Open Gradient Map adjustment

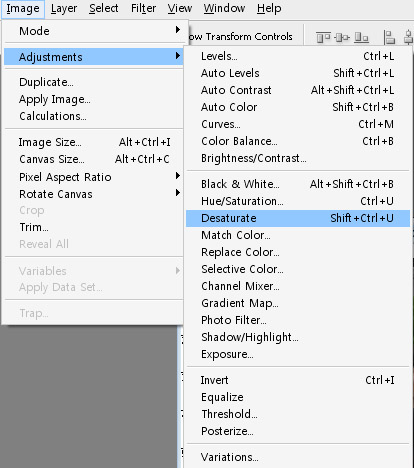(298, 303)
